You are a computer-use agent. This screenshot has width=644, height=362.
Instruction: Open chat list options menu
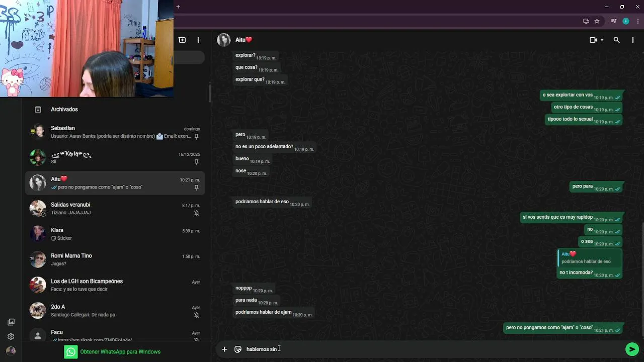tap(198, 40)
